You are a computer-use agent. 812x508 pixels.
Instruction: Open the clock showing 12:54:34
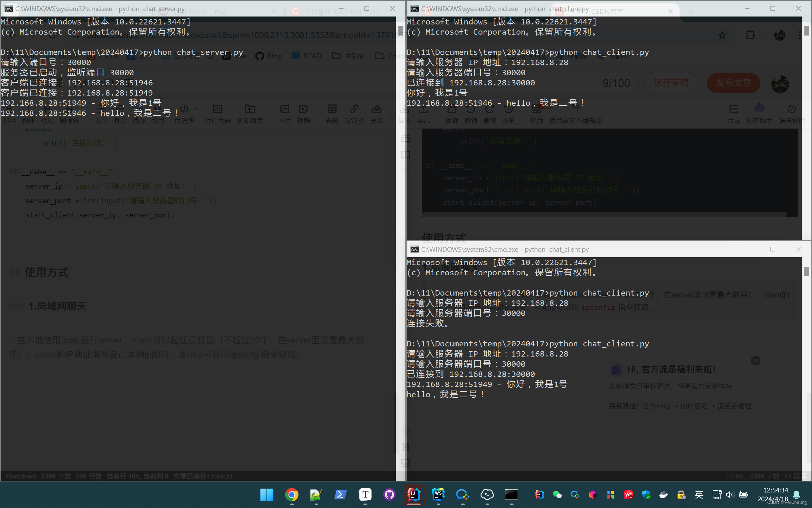pos(775,490)
